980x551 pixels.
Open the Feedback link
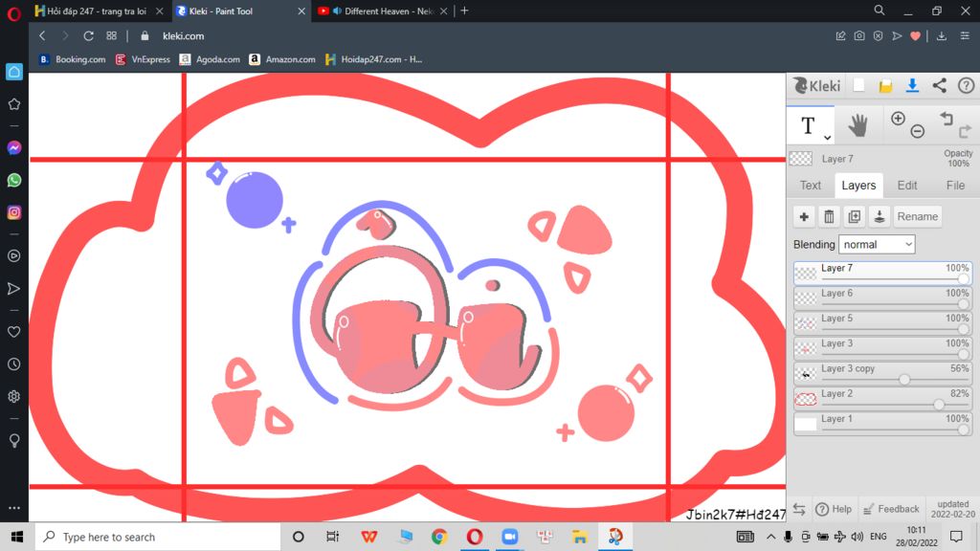891,509
